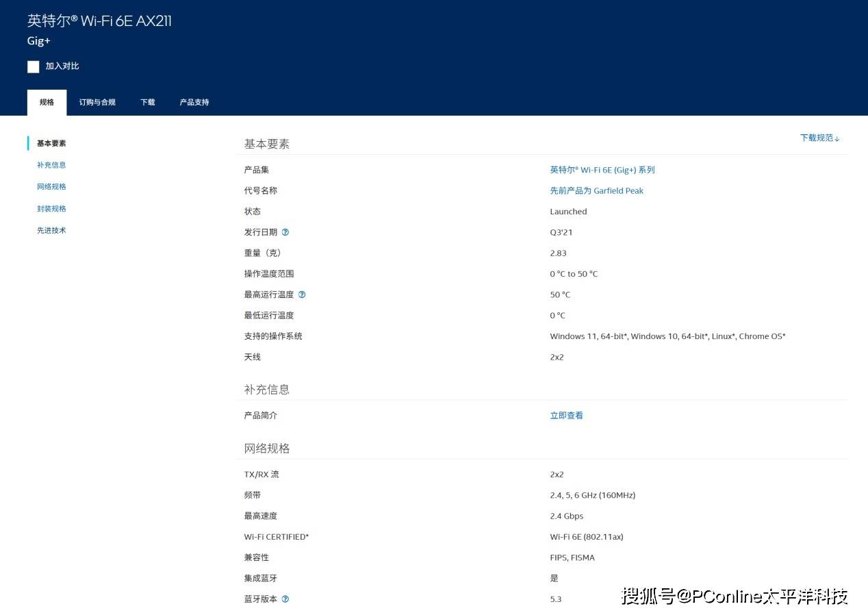This screenshot has width=868, height=615.
Task: Click help icon next to 蓝牙版本
Action: (285, 599)
